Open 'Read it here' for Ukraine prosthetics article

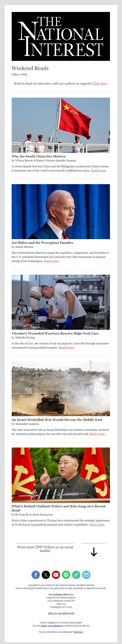point(66,347)
